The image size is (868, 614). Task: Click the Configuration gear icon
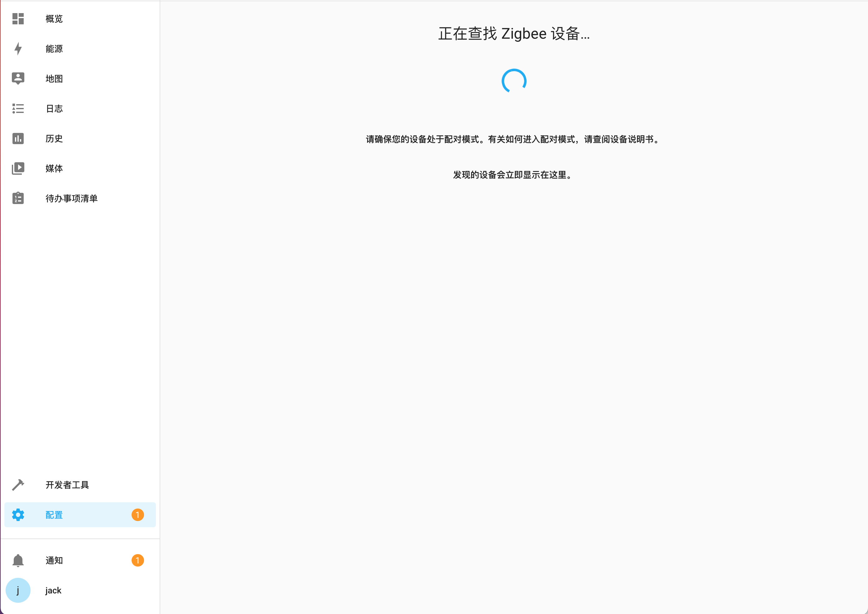(18, 515)
